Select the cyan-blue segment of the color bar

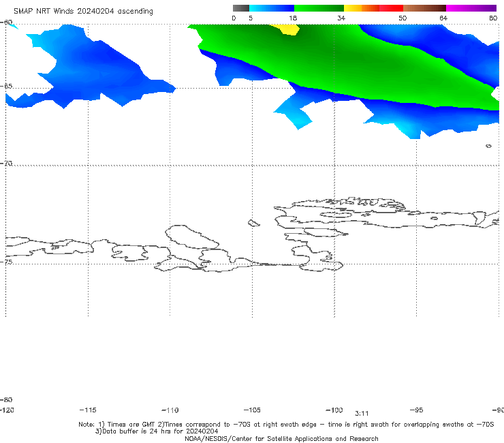coord(272,8)
